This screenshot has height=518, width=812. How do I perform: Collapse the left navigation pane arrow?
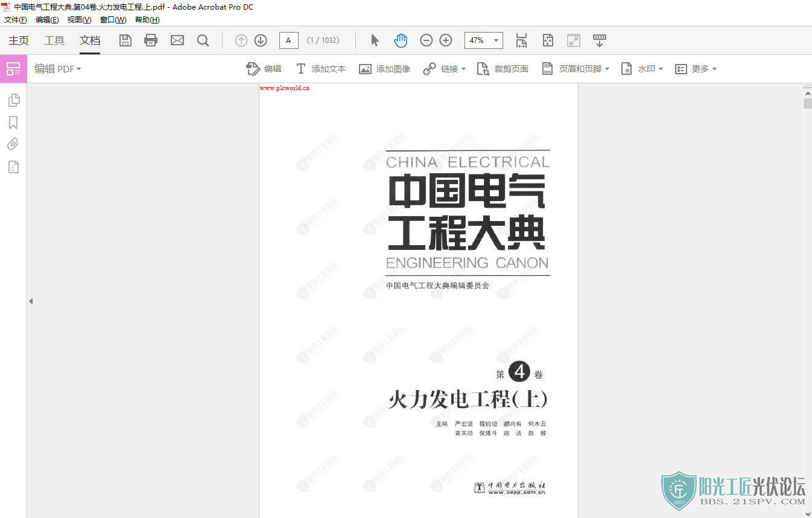tap(31, 301)
